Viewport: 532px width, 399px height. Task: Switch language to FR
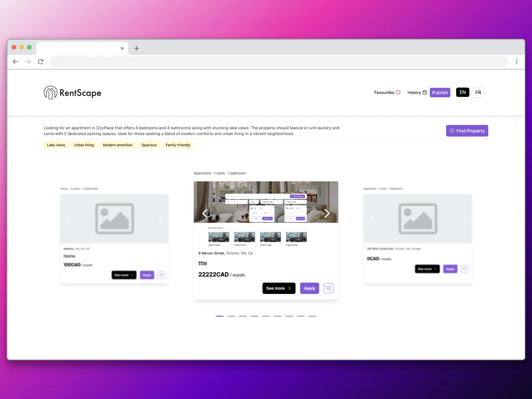[x=478, y=92]
